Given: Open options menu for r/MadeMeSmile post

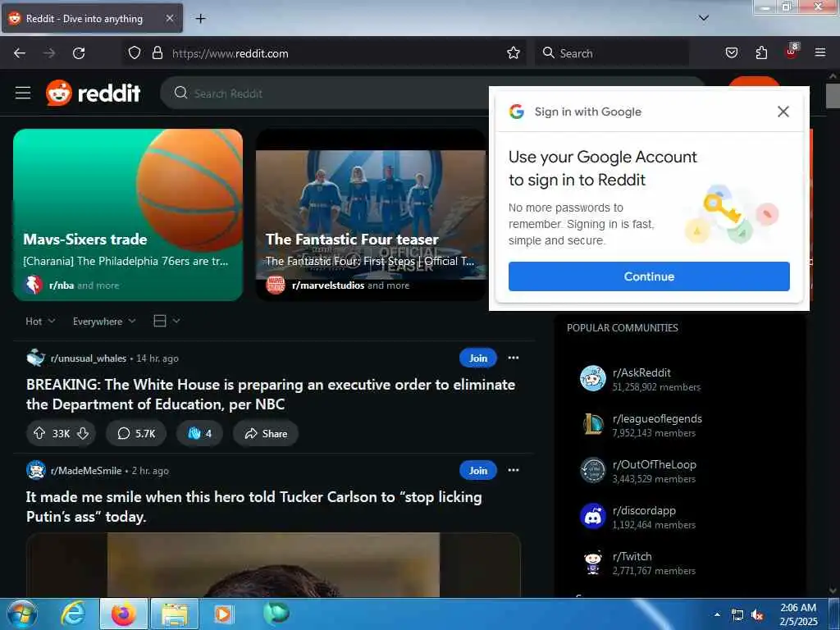Looking at the screenshot, I should click(514, 470).
